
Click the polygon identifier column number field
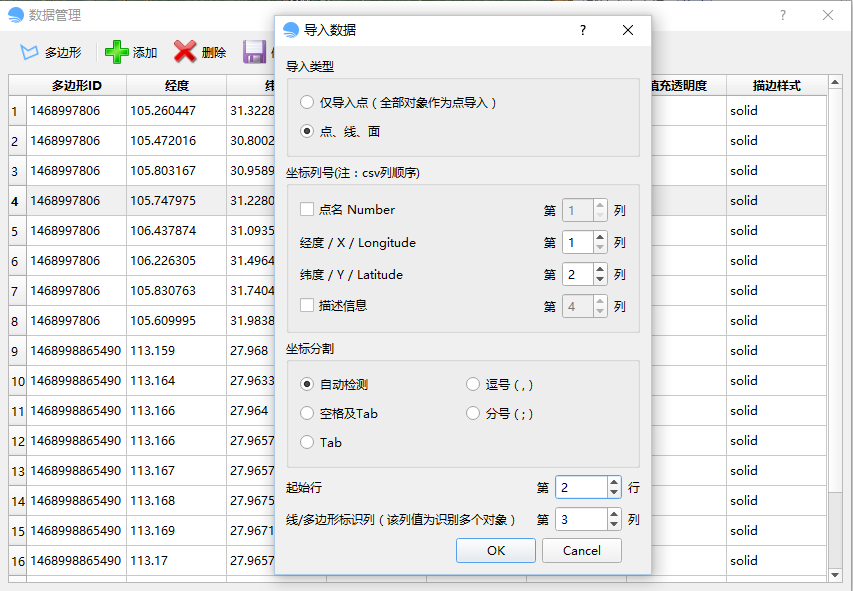pos(580,520)
